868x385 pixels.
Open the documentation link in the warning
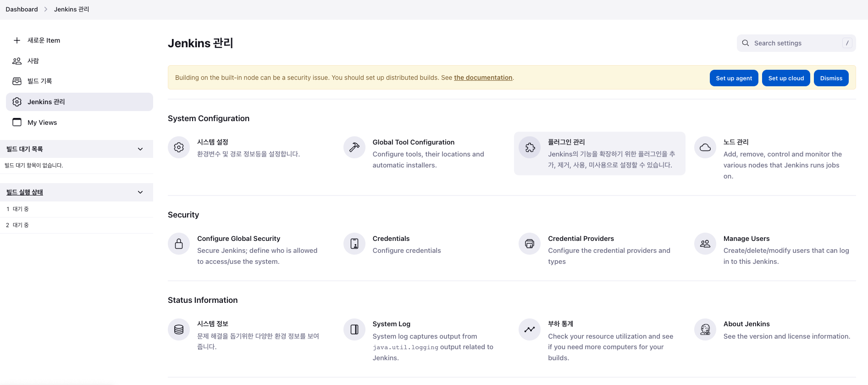coord(483,78)
